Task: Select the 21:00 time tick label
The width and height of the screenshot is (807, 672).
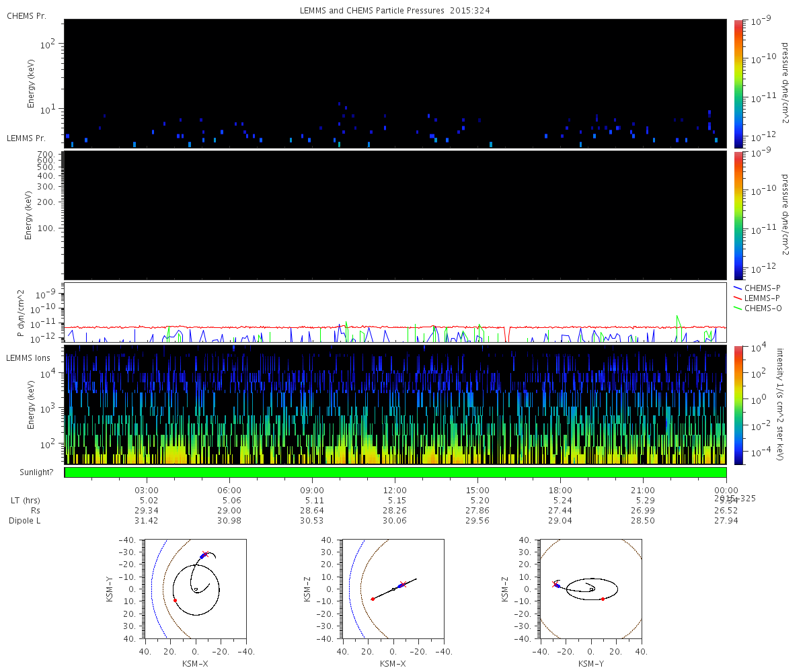Action: pyautogui.click(x=644, y=491)
